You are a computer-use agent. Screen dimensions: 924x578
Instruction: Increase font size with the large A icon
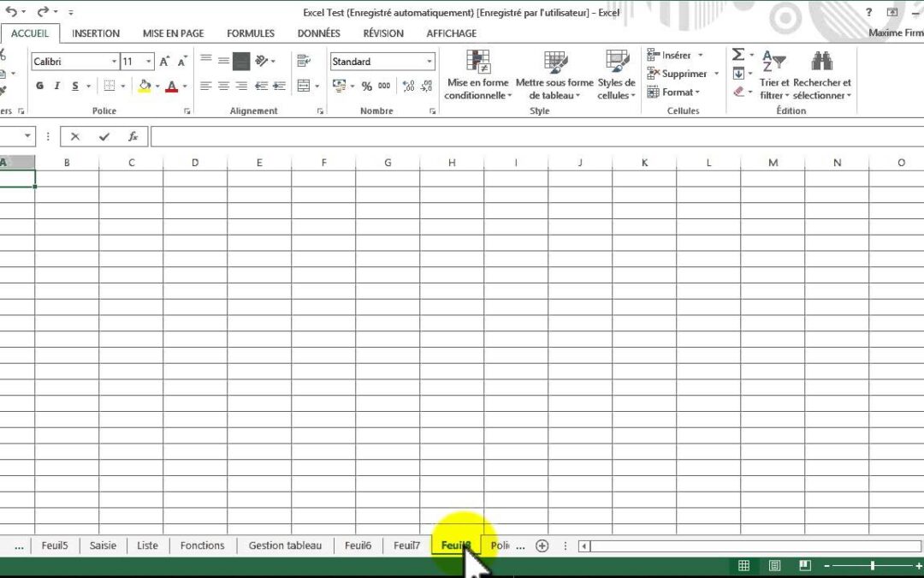pos(164,62)
